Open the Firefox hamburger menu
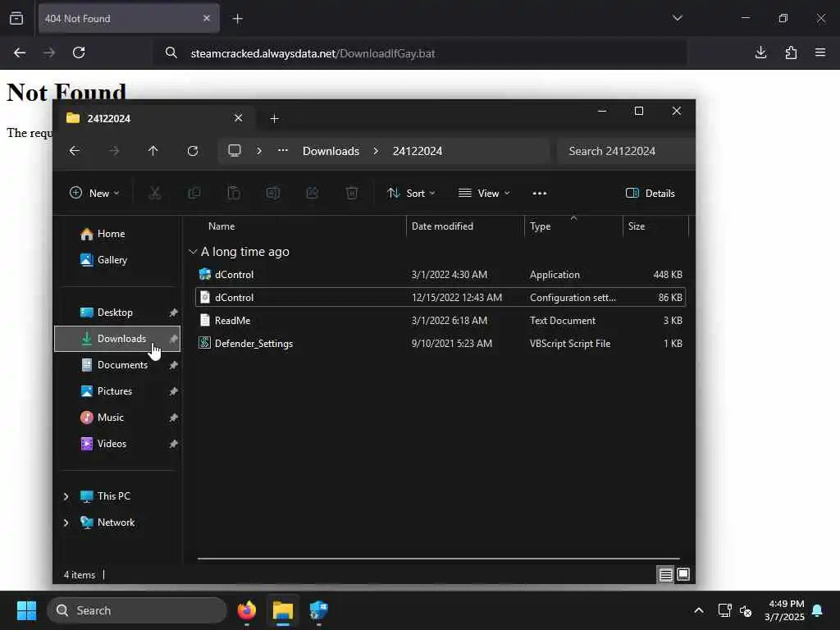The height and width of the screenshot is (630, 840). pyautogui.click(x=820, y=52)
